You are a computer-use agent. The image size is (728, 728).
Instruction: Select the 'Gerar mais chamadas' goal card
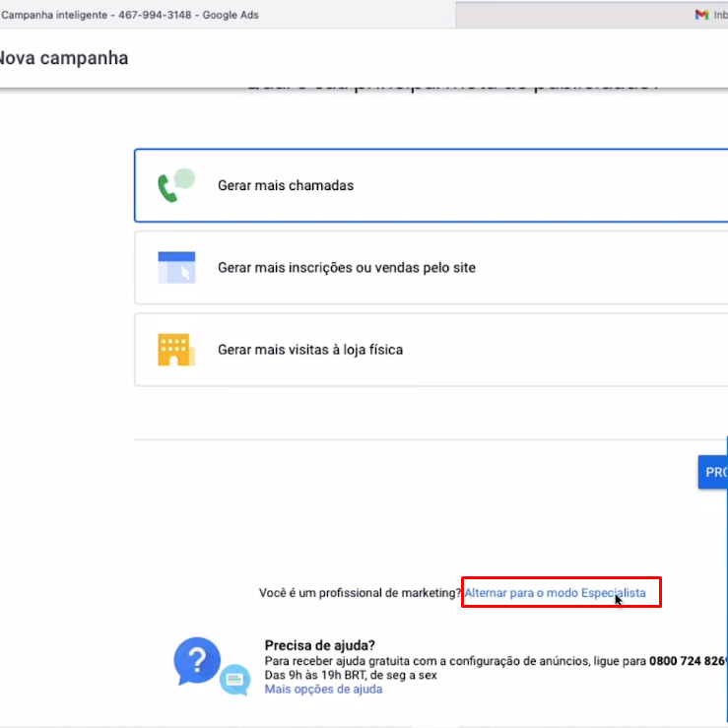coord(430,185)
